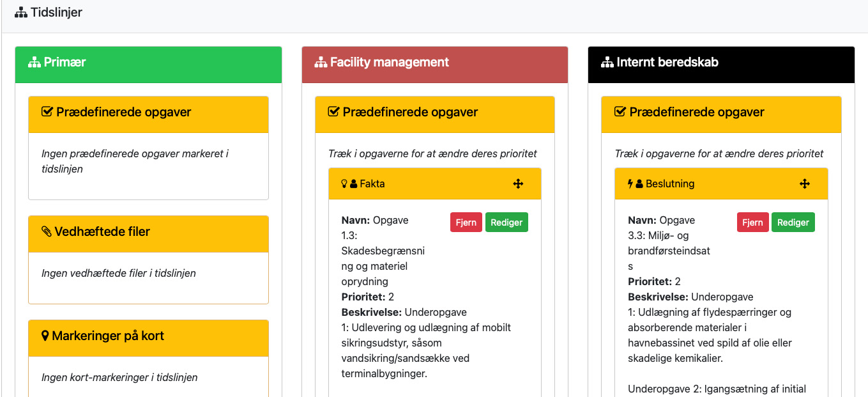Click the Navn label on the Beslutning card
The image size is (868, 397).
click(643, 220)
